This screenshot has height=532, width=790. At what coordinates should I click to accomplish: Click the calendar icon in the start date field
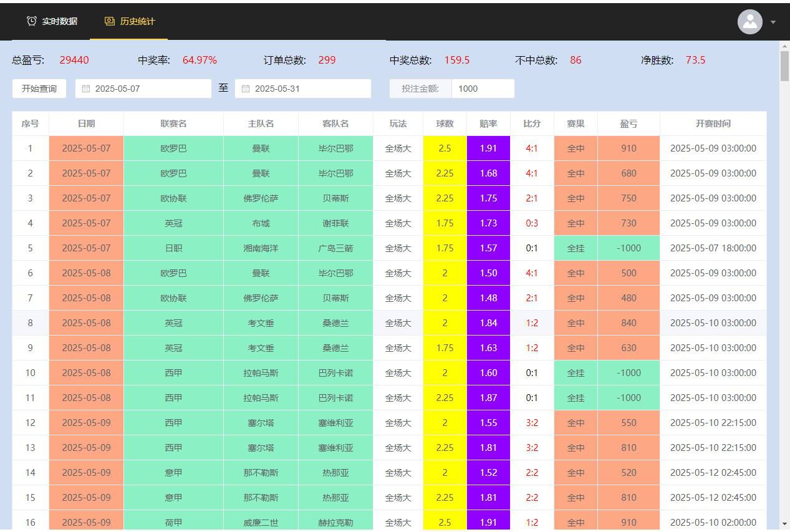[86, 89]
